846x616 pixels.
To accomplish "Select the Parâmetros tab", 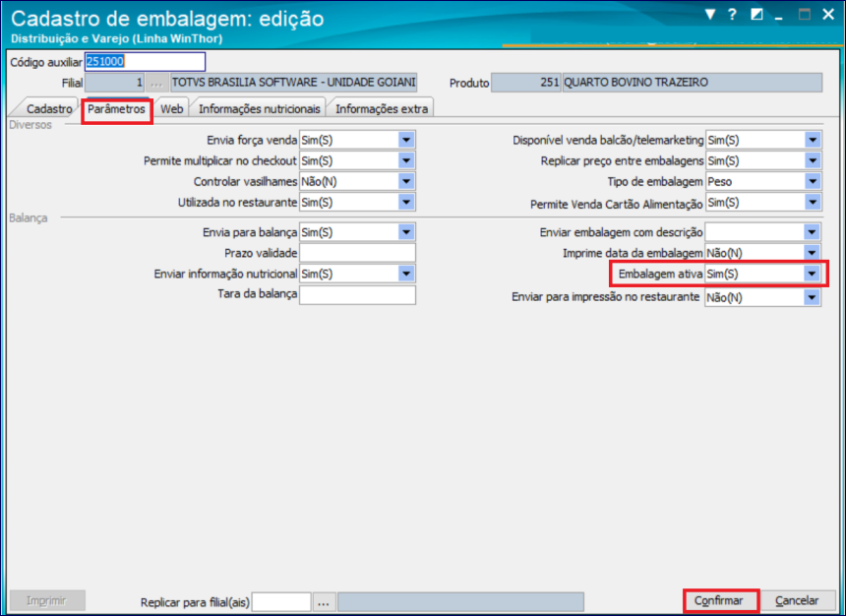I will click(x=116, y=108).
